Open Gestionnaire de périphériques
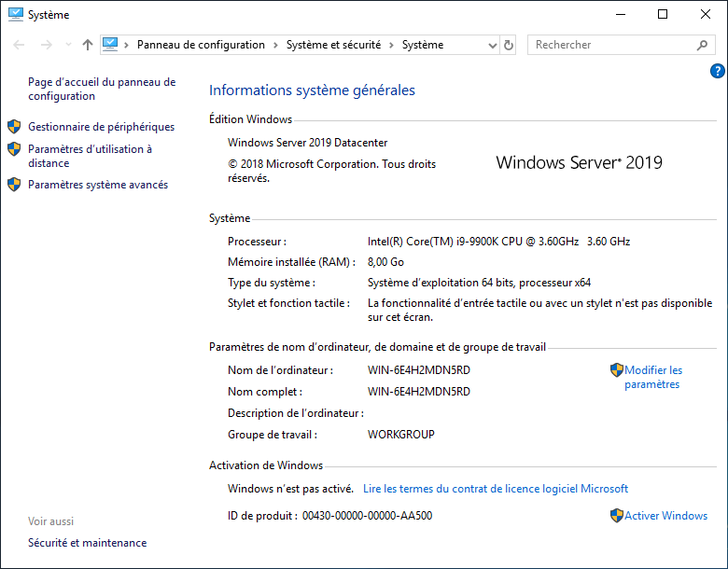Image resolution: width=728 pixels, height=569 pixels. coord(101,127)
